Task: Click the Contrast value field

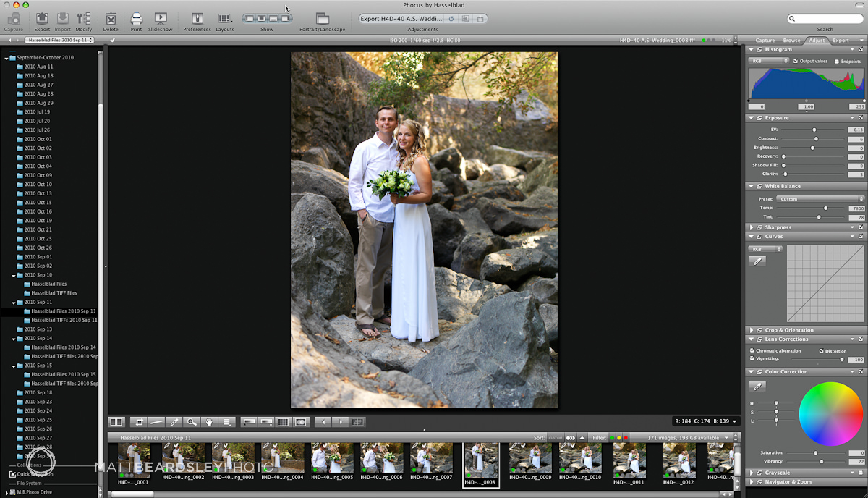Action: (856, 139)
